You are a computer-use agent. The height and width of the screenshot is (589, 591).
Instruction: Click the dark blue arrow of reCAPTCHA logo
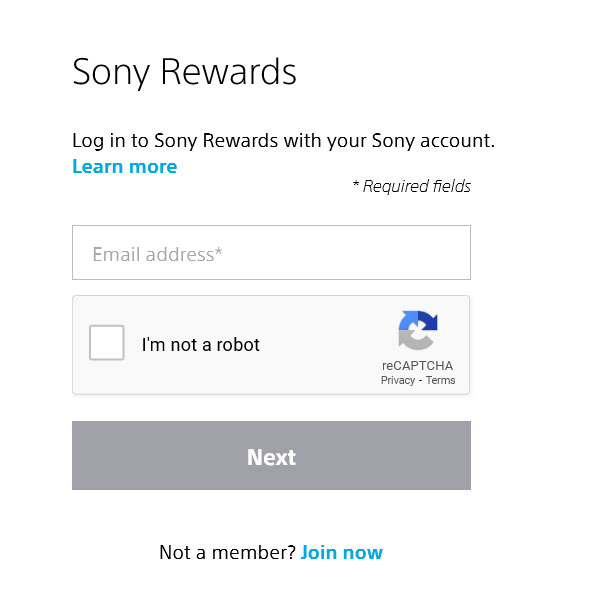click(x=428, y=321)
